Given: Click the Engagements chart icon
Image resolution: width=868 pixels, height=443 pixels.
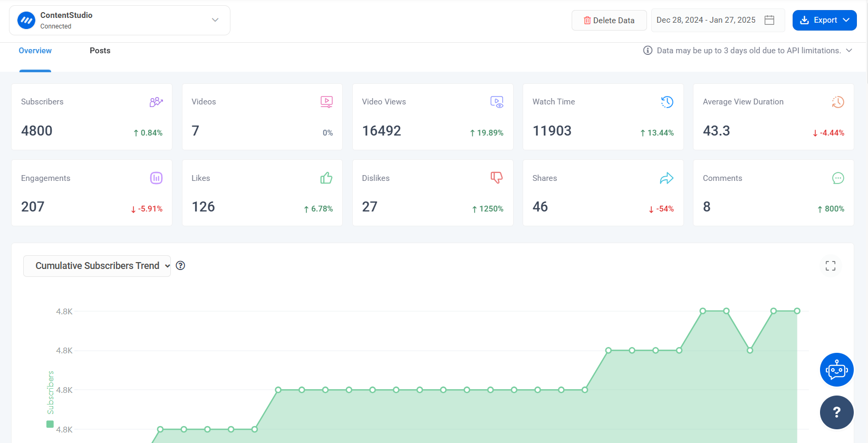Looking at the screenshot, I should coord(156,178).
